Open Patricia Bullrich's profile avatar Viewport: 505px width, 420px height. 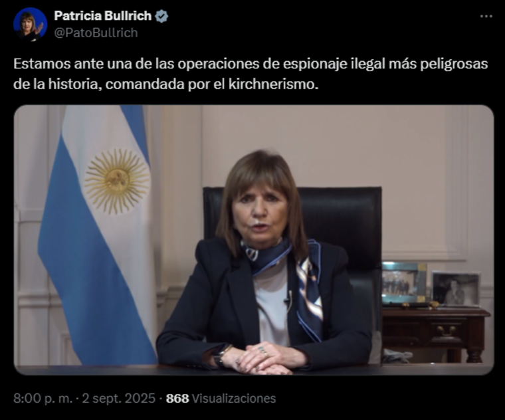pos(30,24)
